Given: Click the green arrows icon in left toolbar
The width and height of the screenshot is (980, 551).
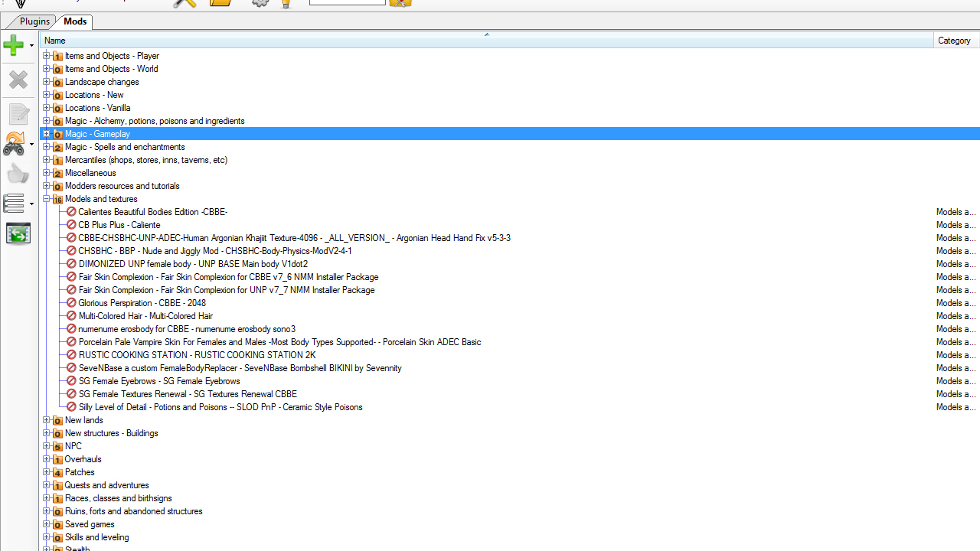Looking at the screenshot, I should coord(18,233).
